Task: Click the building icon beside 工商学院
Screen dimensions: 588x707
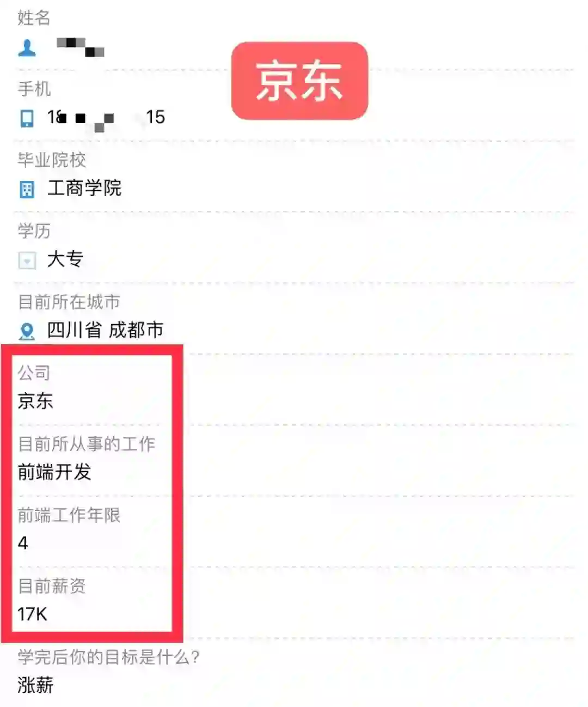Action: [x=27, y=190]
